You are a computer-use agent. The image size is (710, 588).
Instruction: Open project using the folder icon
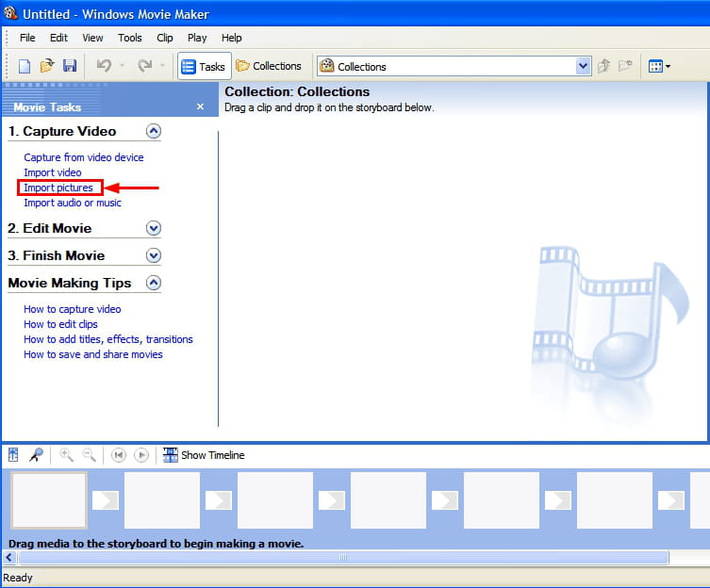[x=46, y=66]
